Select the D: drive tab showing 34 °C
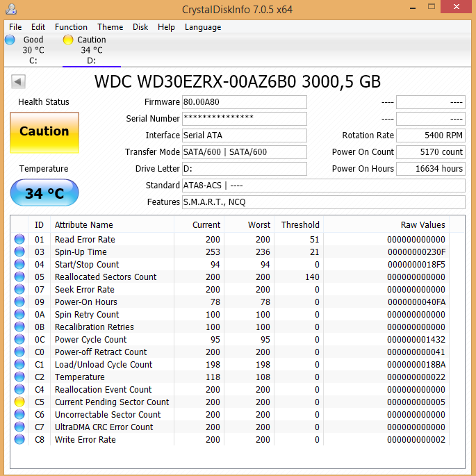Image resolution: width=476 pixels, height=476 pixels. point(91,50)
